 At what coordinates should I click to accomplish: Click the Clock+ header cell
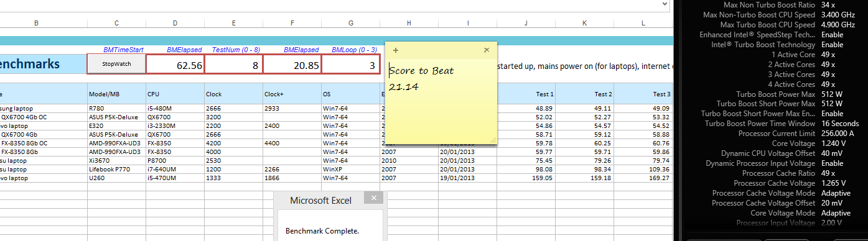coord(292,94)
